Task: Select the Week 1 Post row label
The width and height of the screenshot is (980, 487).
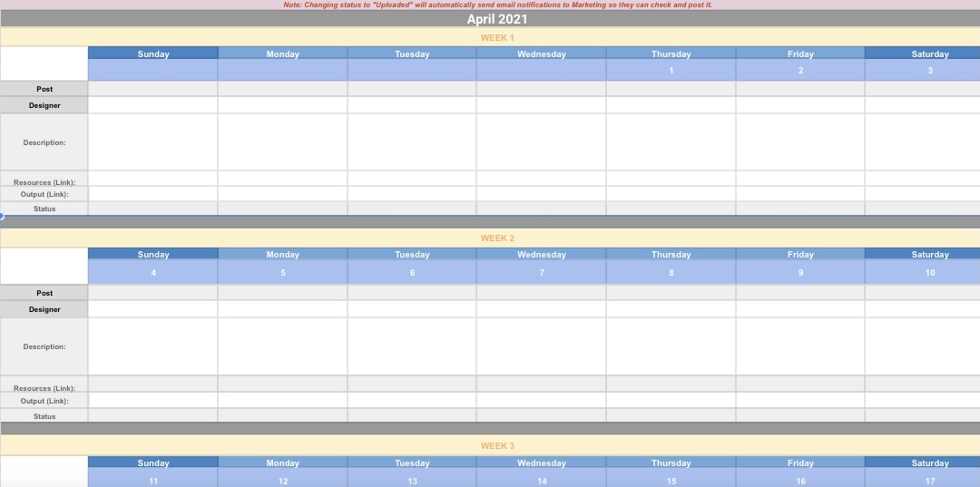Action: pos(44,89)
